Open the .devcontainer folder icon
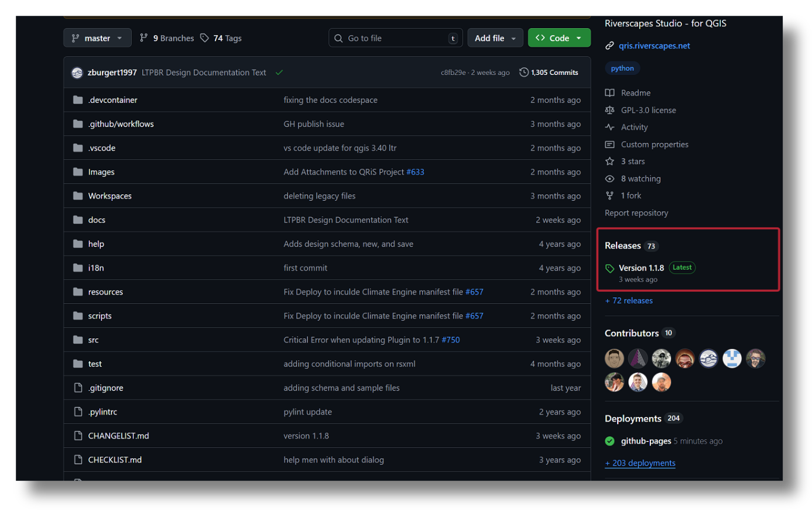 coord(78,100)
